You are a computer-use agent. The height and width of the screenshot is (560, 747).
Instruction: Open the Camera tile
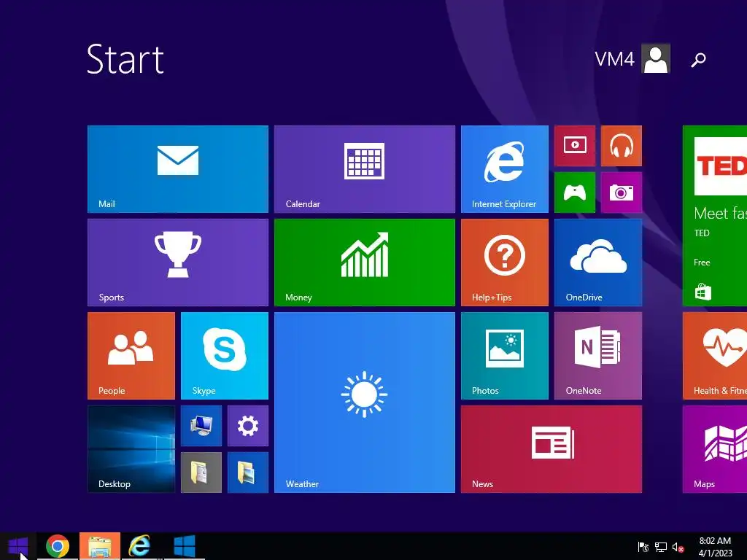click(622, 192)
